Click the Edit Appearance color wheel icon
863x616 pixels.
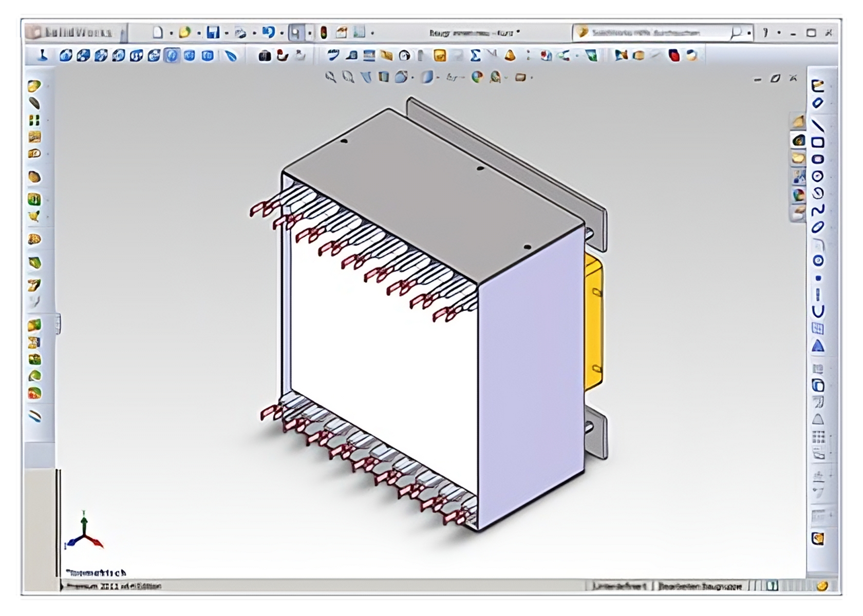(478, 78)
